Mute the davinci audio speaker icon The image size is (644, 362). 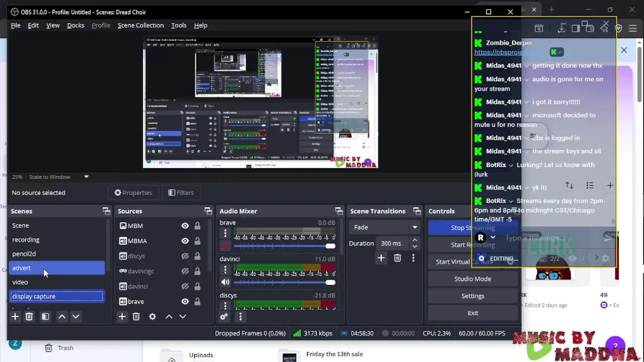[x=225, y=282]
